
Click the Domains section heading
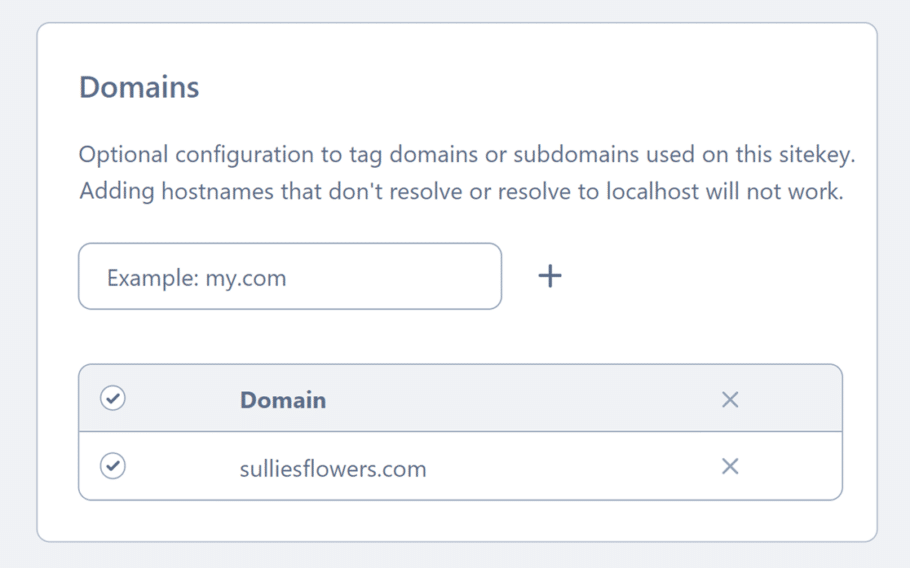pos(139,87)
